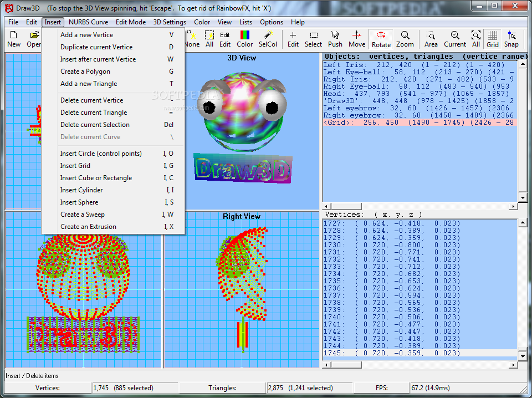
Task: Open the 3D Settings menu
Action: [x=170, y=22]
